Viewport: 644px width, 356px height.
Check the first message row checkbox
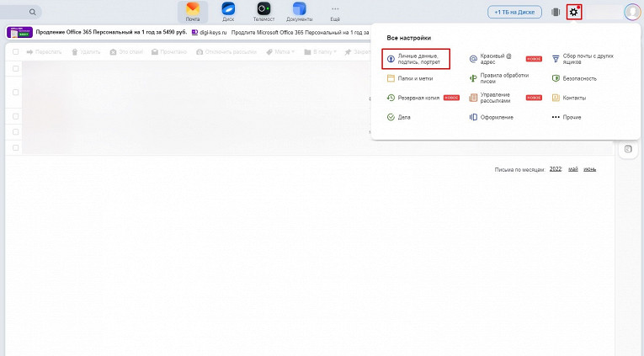[16, 68]
